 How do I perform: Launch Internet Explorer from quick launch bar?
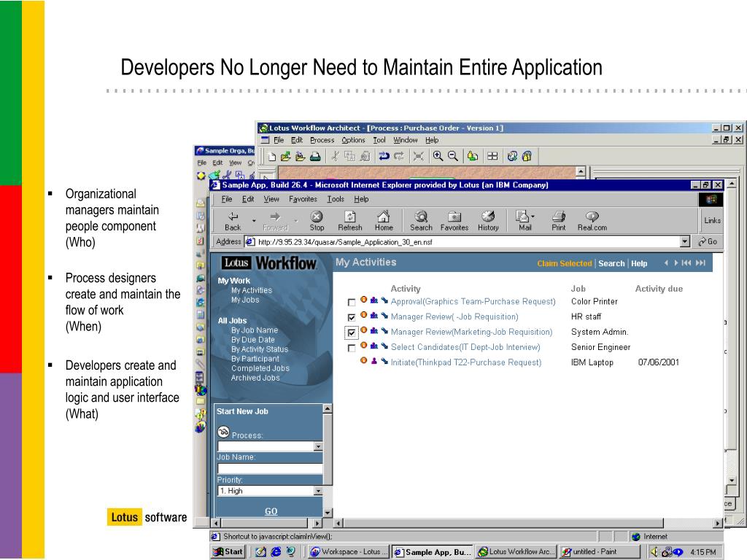point(276,551)
